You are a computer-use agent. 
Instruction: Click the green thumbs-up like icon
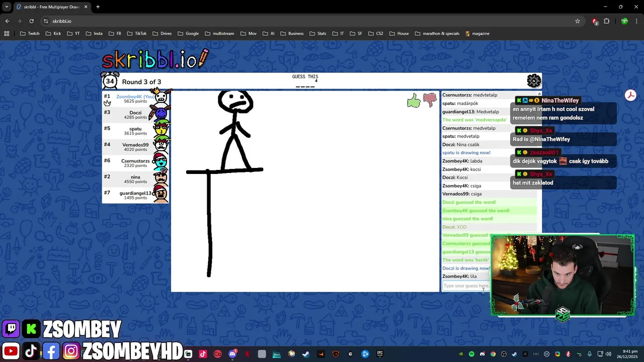click(x=414, y=101)
